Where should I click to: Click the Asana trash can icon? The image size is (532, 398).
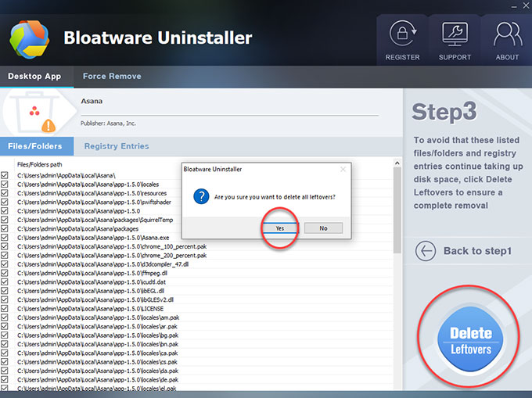pyautogui.click(x=34, y=112)
